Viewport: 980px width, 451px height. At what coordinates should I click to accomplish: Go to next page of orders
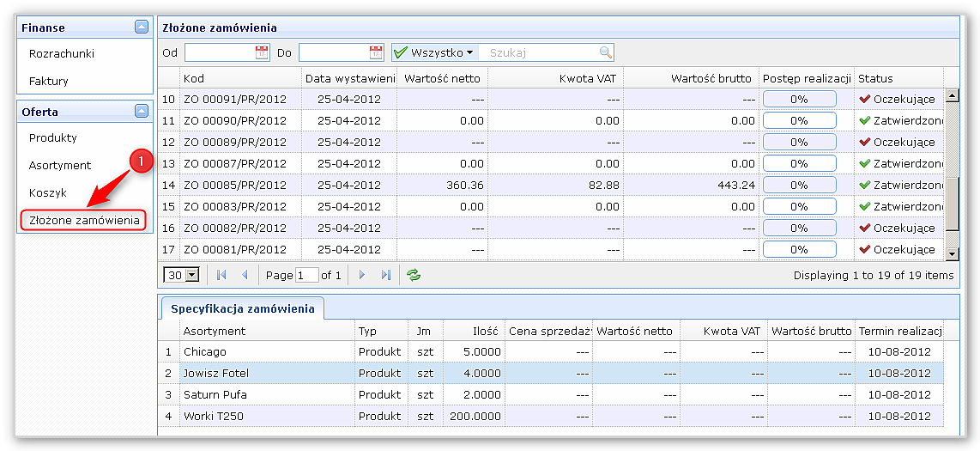coord(362,276)
